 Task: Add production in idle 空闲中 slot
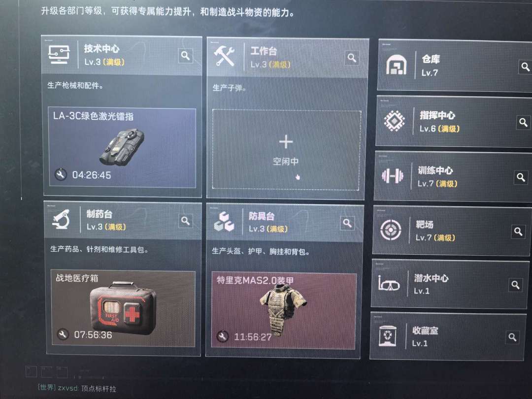pos(286,150)
